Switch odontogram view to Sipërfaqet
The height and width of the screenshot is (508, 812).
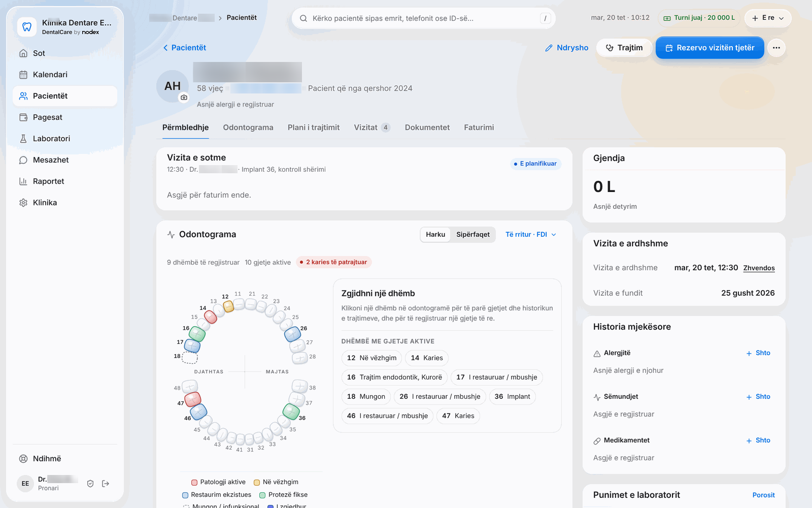(473, 235)
